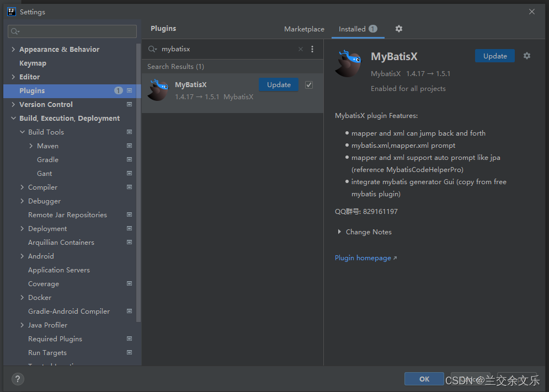Click Update button in MyBatisX details header
The height and width of the screenshot is (392, 549).
(x=495, y=56)
